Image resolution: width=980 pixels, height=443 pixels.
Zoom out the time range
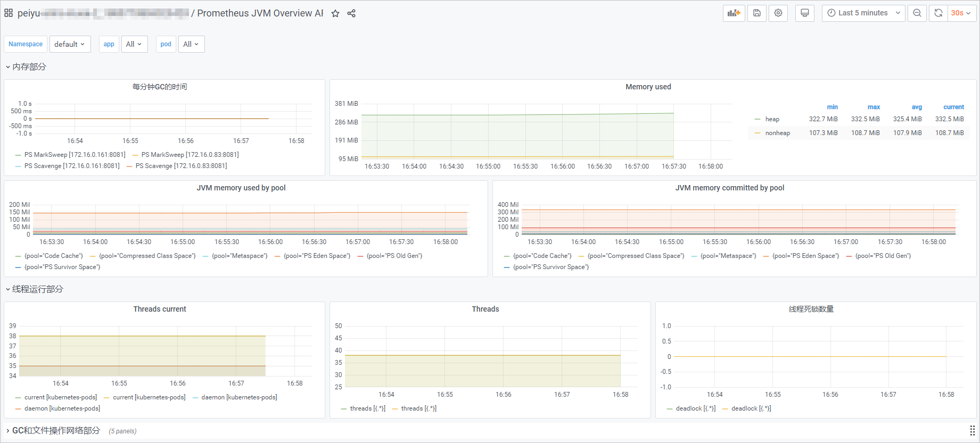click(x=917, y=13)
